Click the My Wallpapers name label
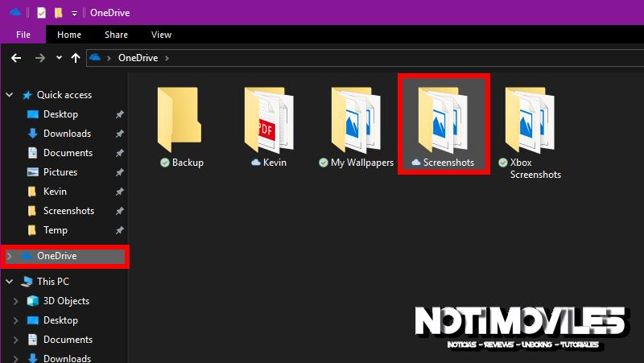Image resolution: width=644 pixels, height=363 pixels. [361, 163]
